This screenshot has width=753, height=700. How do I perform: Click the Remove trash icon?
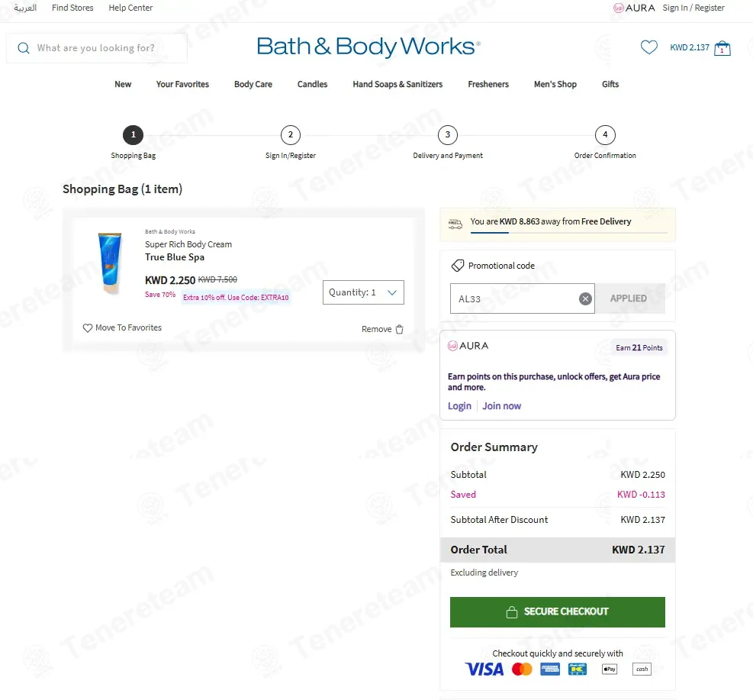point(399,330)
